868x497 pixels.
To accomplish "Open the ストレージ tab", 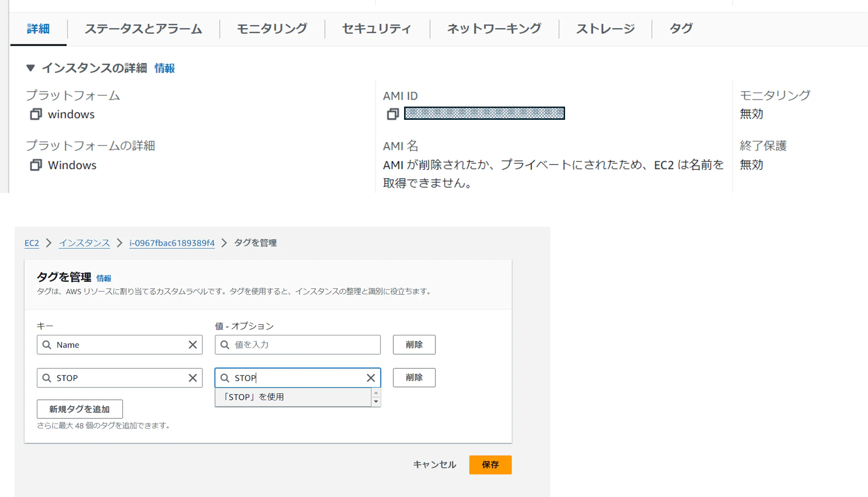I will [605, 29].
